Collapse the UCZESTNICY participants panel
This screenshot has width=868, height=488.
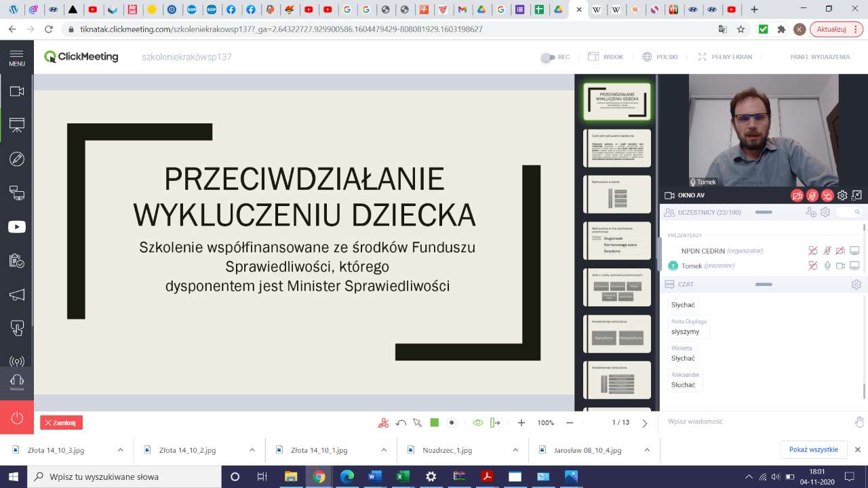point(764,212)
